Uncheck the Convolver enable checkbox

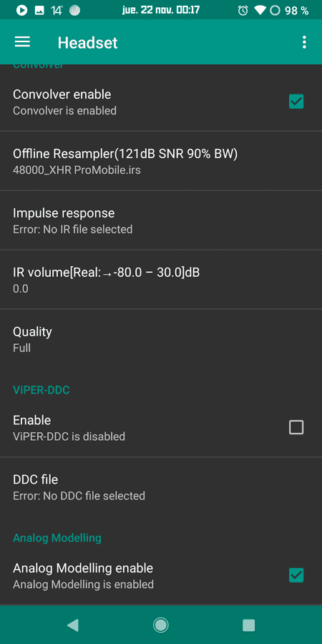296,102
